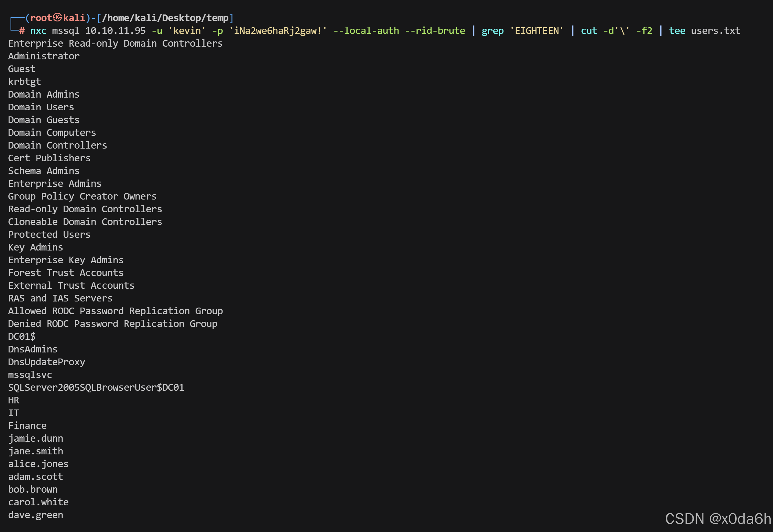Click the users.txt filename
This screenshot has width=773, height=532.
[x=715, y=31]
